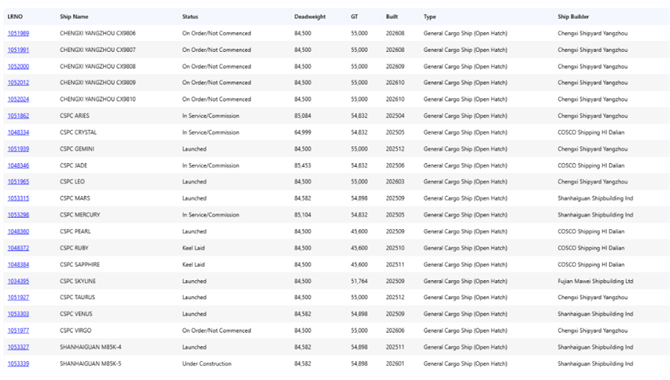Screen dimensions: 670x380
Task: Open CSPC RUBY link 1048372
Action: tap(18, 248)
